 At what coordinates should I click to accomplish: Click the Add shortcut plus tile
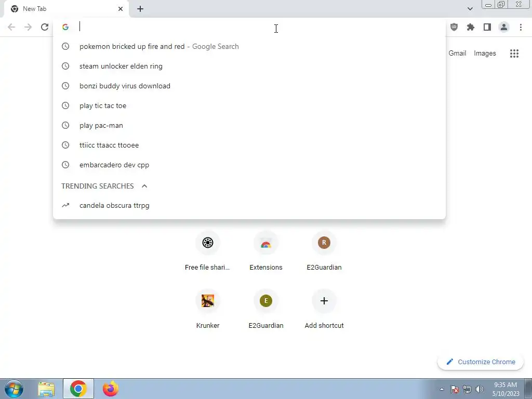pyautogui.click(x=324, y=309)
